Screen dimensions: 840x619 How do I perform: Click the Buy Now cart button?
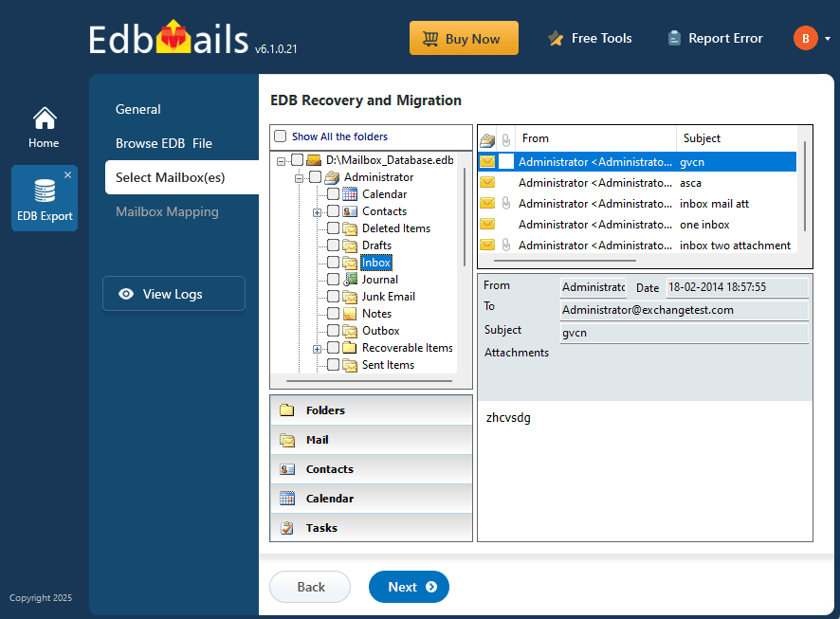(x=464, y=38)
